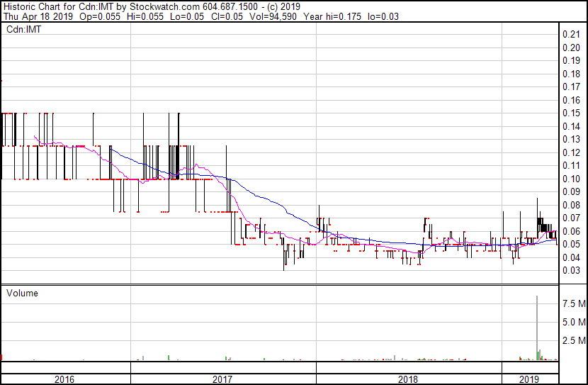Screen dimensions: 588x385
Task: Click the 0.03 price axis label
Action: click(570, 270)
